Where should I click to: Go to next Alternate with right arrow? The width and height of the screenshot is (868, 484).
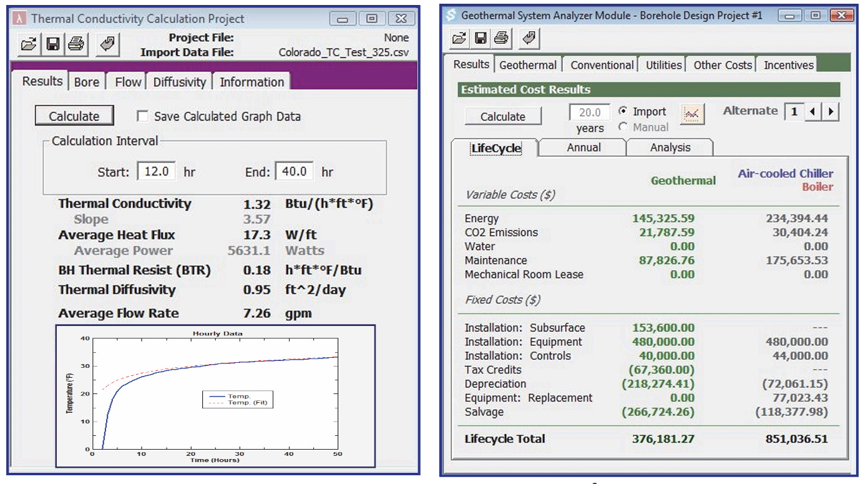(829, 112)
